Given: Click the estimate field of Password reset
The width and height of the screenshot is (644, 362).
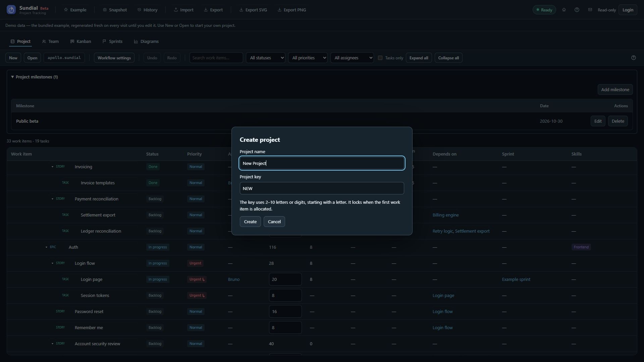Looking at the screenshot, I should point(285,311).
